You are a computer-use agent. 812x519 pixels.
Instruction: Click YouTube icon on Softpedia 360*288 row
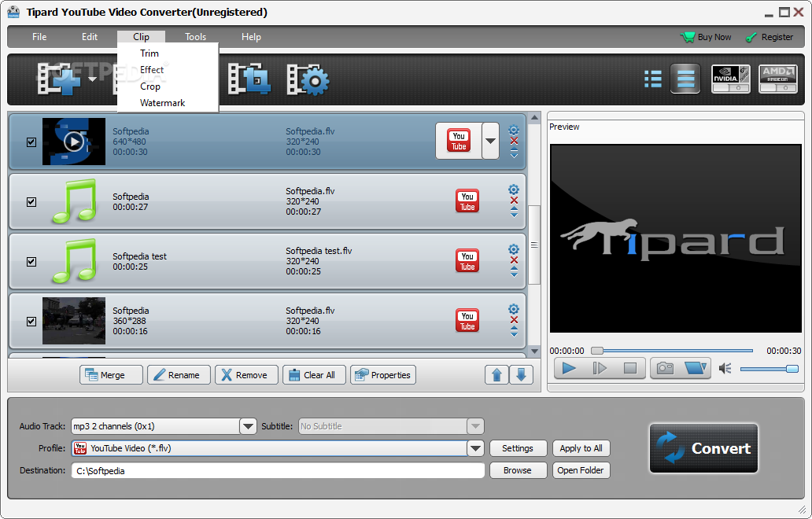tap(467, 321)
